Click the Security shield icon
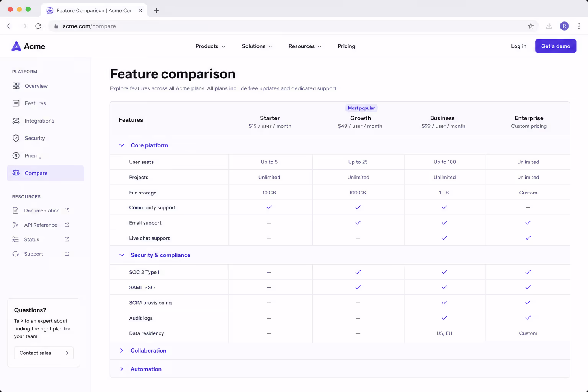The height and width of the screenshot is (392, 588). [x=16, y=138]
